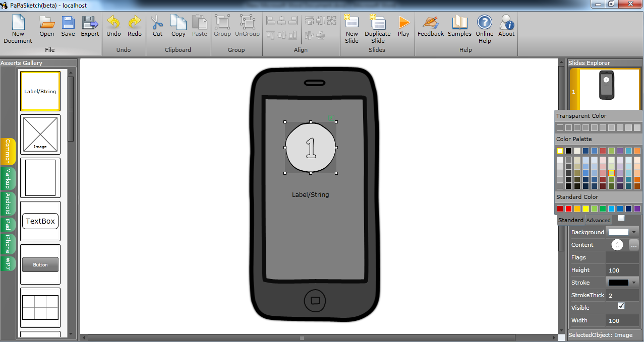
Task: Add a New Slide
Action: pyautogui.click(x=352, y=29)
